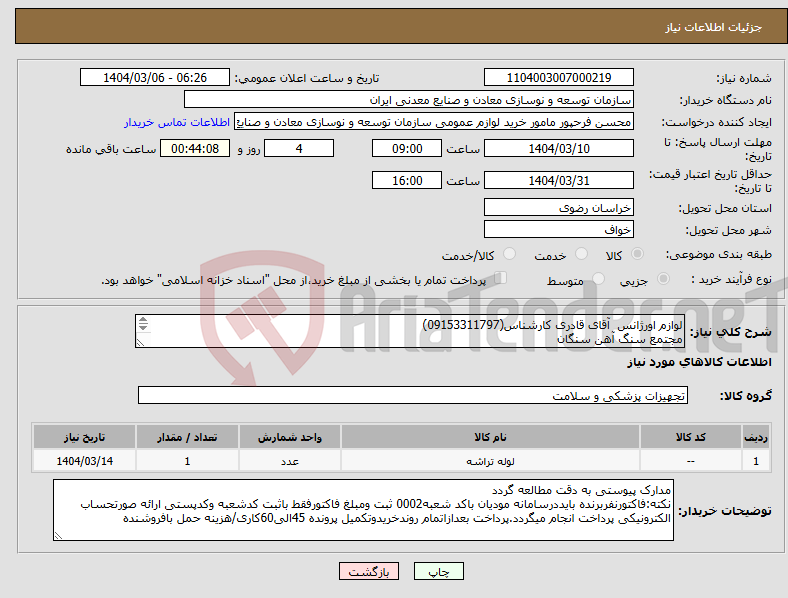788x598 pixels.
Task: Click the need date cell 1404/03/14
Action: tap(84, 461)
